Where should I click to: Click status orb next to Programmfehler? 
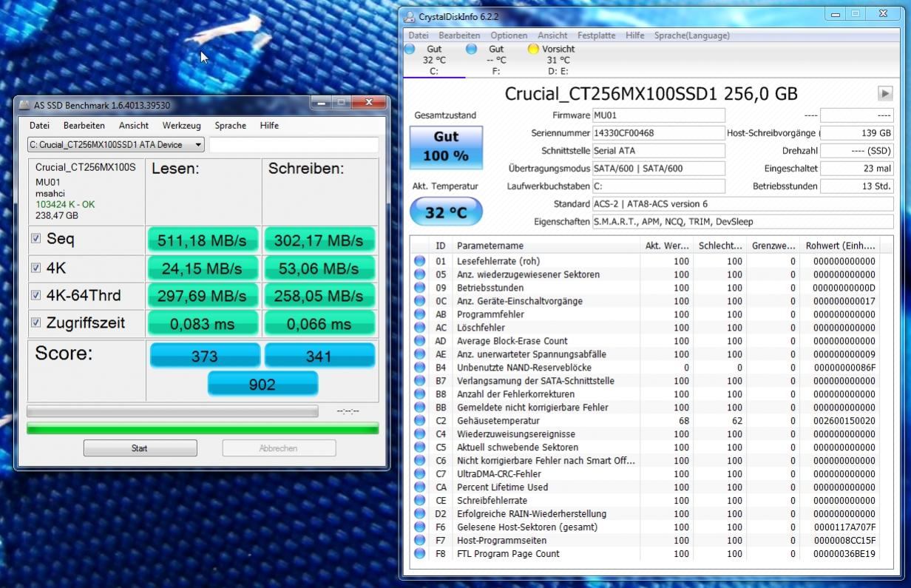[x=419, y=314]
